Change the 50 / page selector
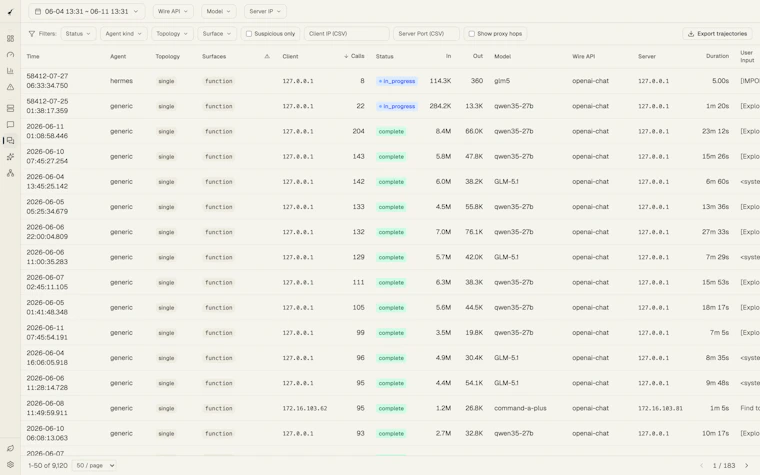760x475 pixels. tap(94, 466)
